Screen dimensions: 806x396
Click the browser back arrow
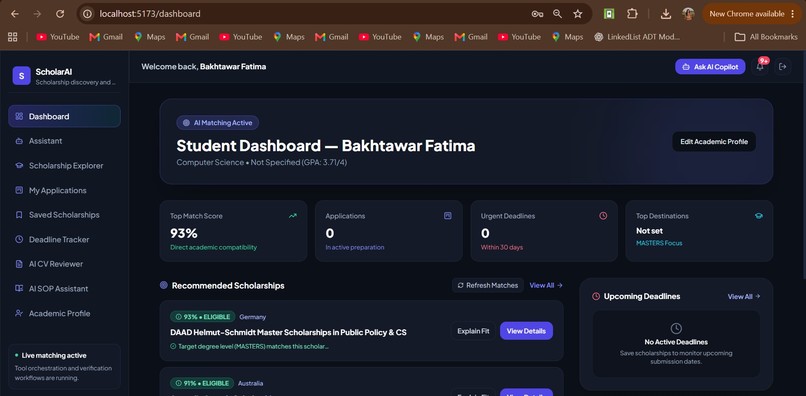[x=14, y=14]
